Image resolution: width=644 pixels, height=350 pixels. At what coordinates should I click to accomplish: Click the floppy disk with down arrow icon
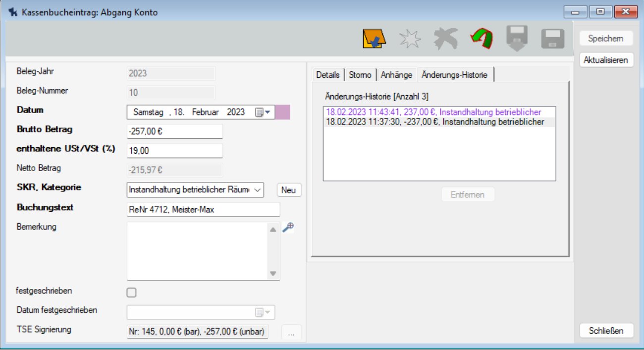(x=517, y=39)
